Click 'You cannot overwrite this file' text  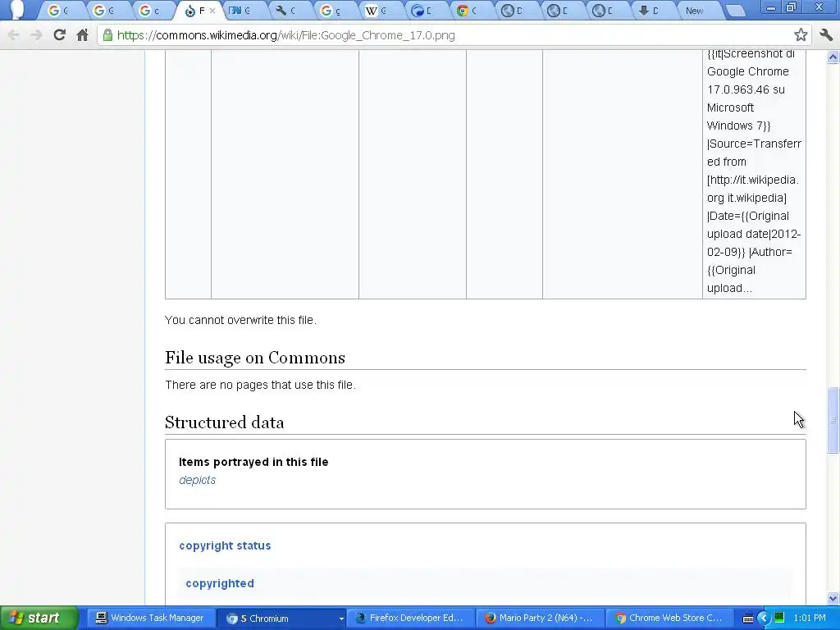(240, 320)
